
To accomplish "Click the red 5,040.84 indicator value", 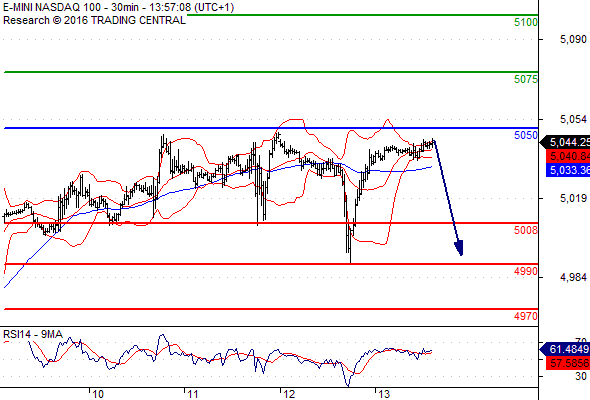I will coord(568,156).
